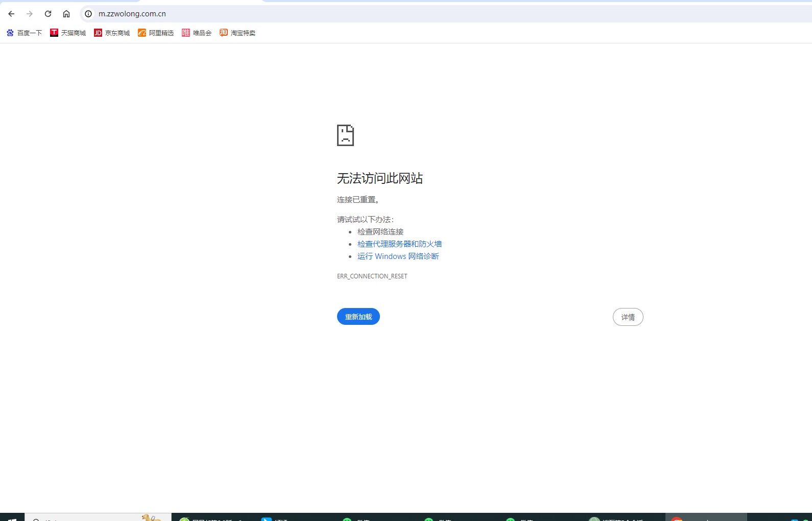Click the address bar URL m.zzwolong.com.cn

pos(132,14)
